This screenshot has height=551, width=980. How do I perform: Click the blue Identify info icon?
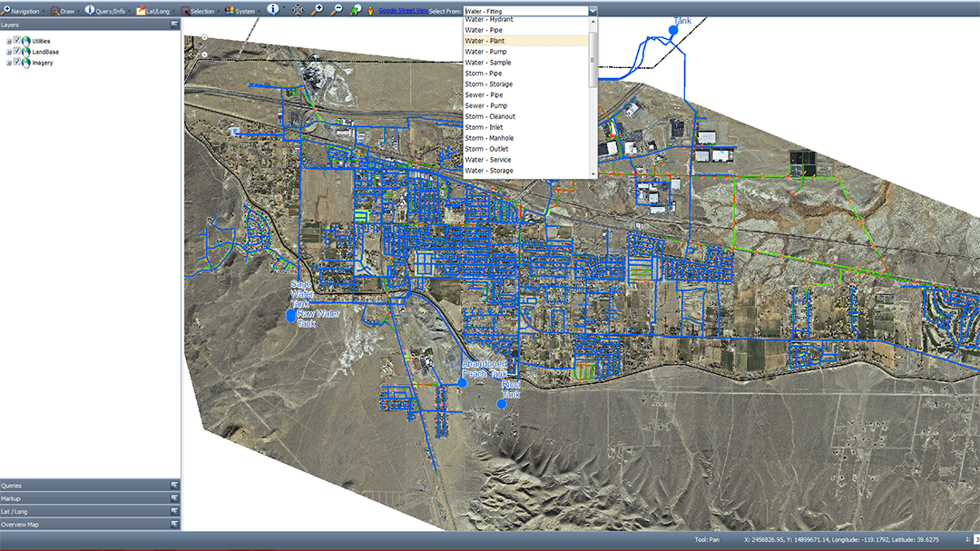point(273,9)
